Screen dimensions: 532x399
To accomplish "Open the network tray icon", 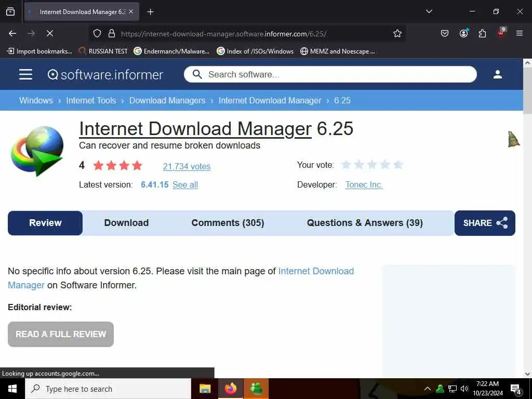I will [x=452, y=389].
